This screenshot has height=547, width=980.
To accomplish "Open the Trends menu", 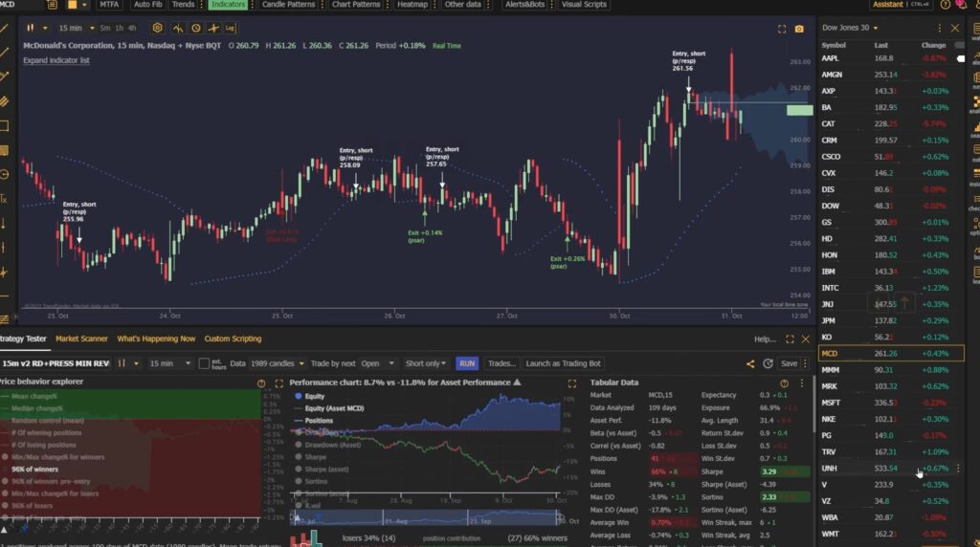I will click(183, 5).
